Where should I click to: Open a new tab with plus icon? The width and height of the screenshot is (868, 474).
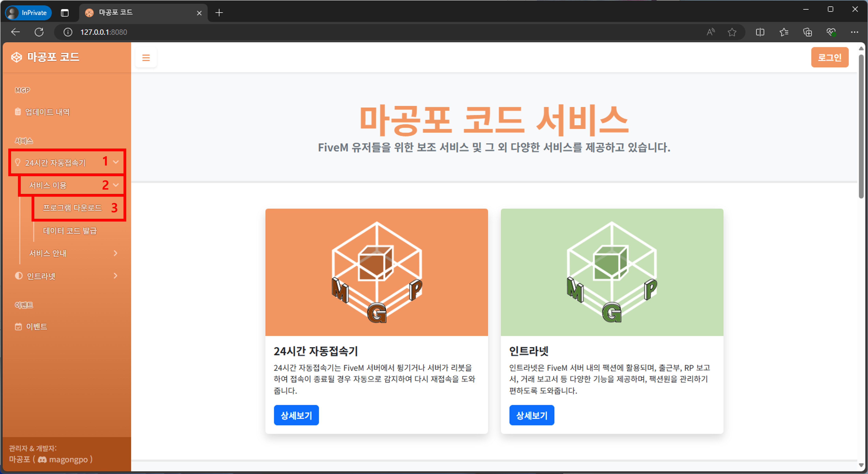coord(219,13)
